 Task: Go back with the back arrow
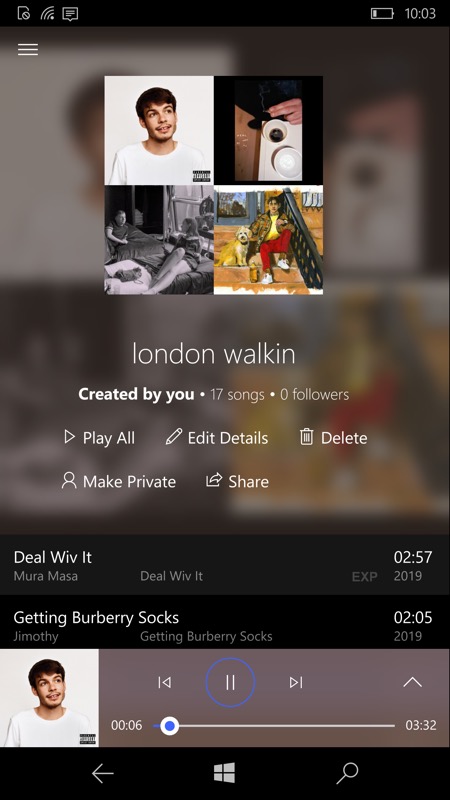[102, 773]
